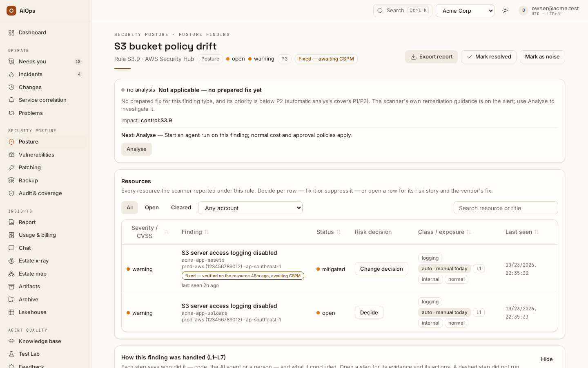The image size is (588, 368).
Task: Click the Test Lab flask icon
Action: click(11, 354)
